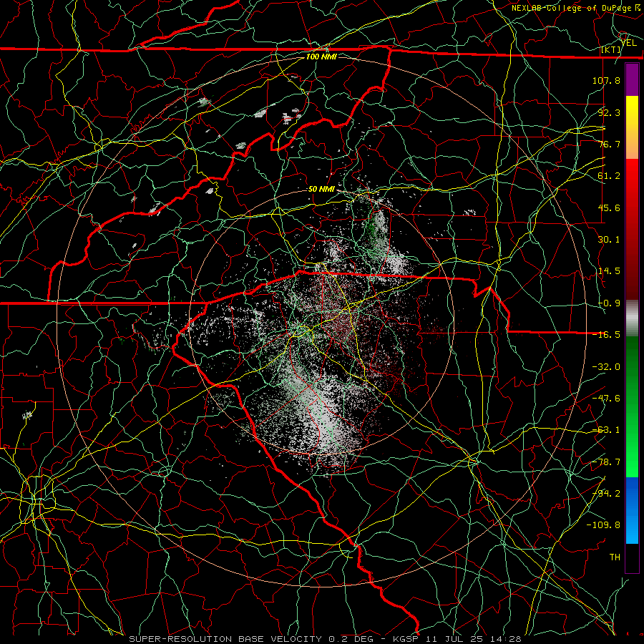
Task: Click the 45.6 velocity scale value
Action: [609, 208]
